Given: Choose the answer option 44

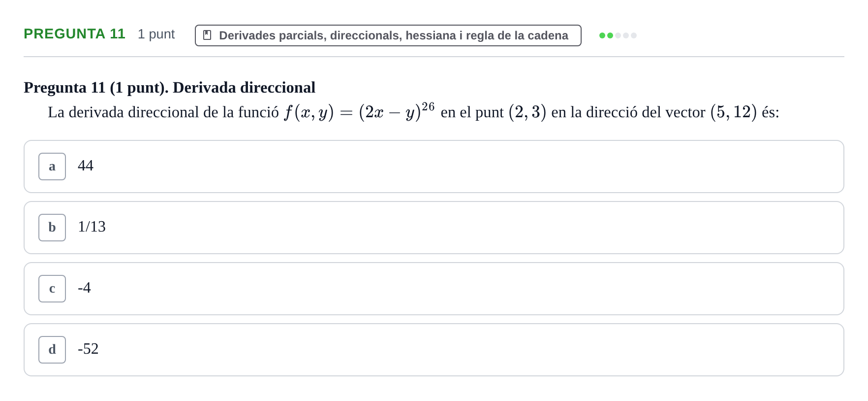Looking at the screenshot, I should [x=434, y=167].
